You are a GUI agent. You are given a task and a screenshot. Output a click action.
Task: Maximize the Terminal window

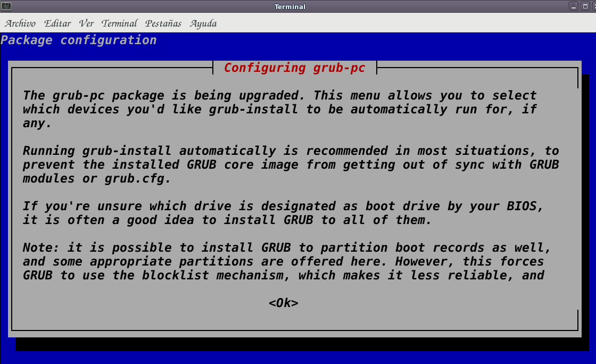(x=585, y=6)
